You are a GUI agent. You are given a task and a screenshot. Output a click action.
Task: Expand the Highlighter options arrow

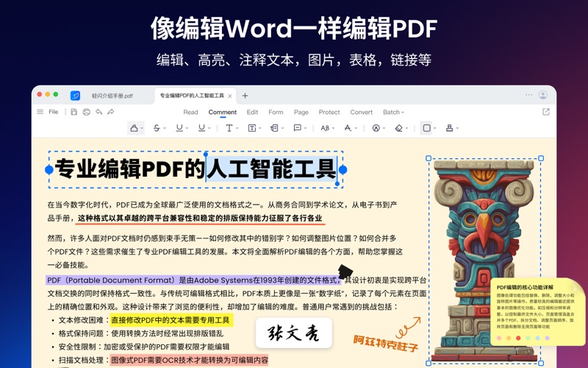[x=142, y=128]
